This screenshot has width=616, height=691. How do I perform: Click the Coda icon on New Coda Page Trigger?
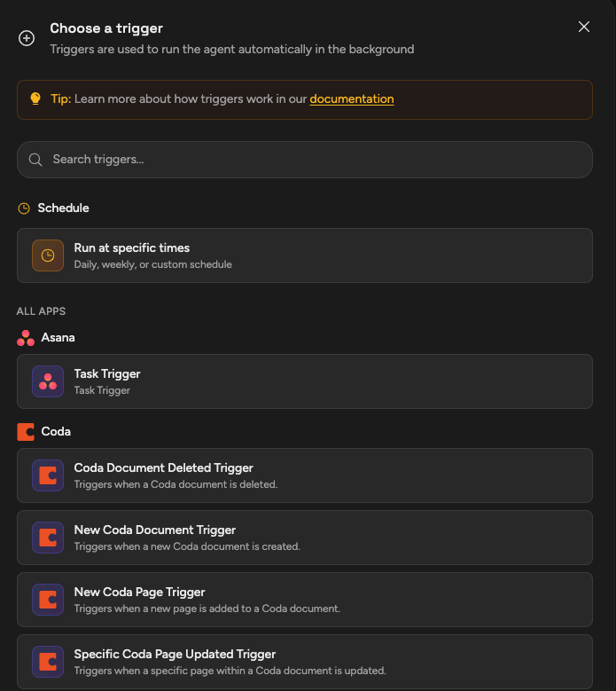[48, 600]
